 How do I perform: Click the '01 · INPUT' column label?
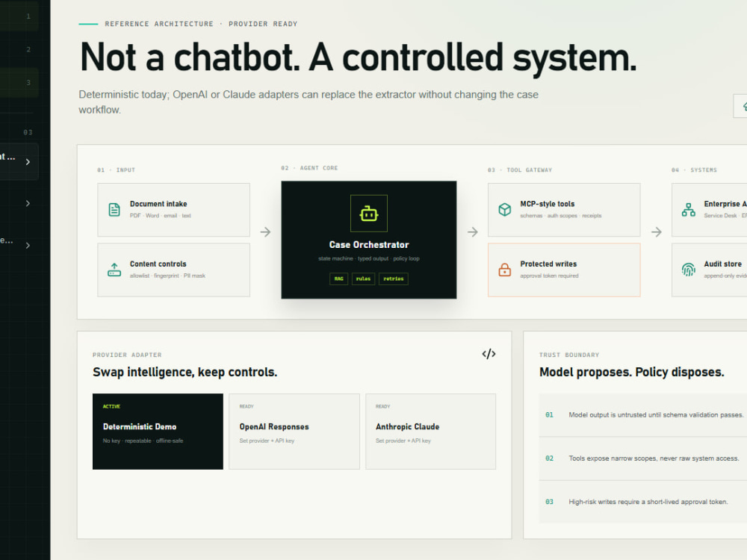[117, 170]
